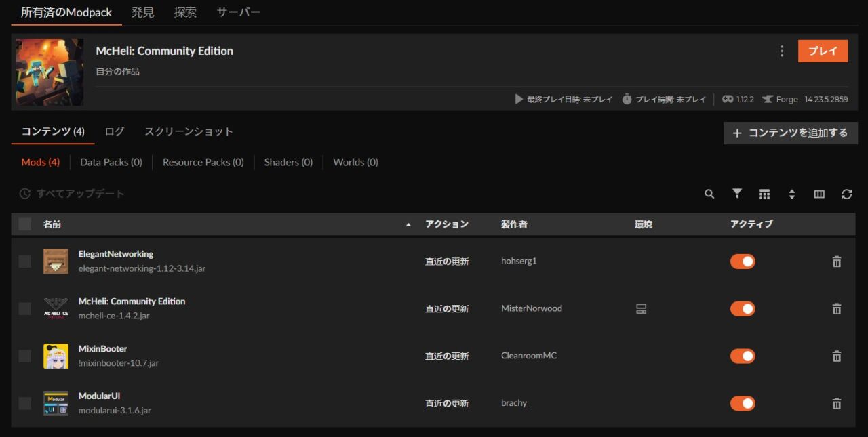The image size is (868, 437).
Task: Open the sort order arrows dropdown
Action: click(791, 194)
